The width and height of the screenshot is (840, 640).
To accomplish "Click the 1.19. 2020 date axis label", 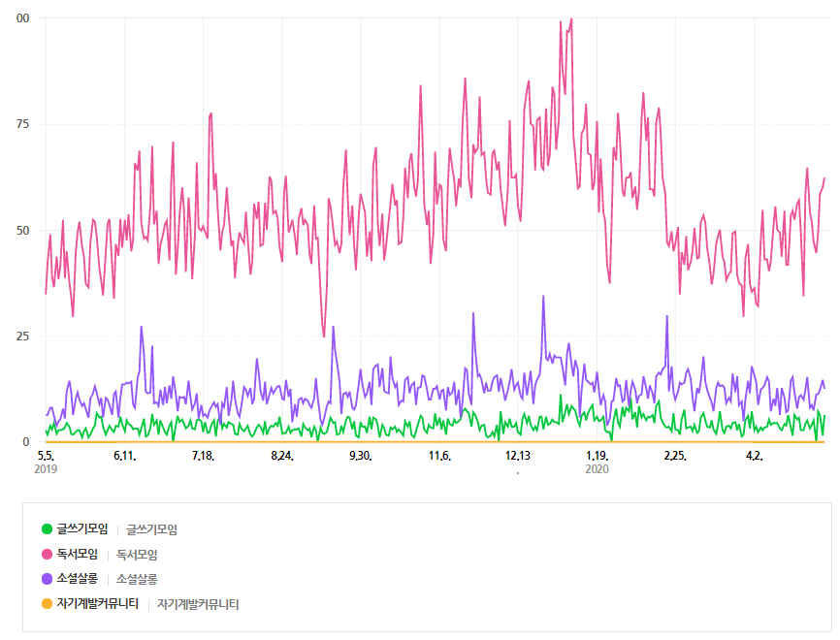I will click(597, 463).
